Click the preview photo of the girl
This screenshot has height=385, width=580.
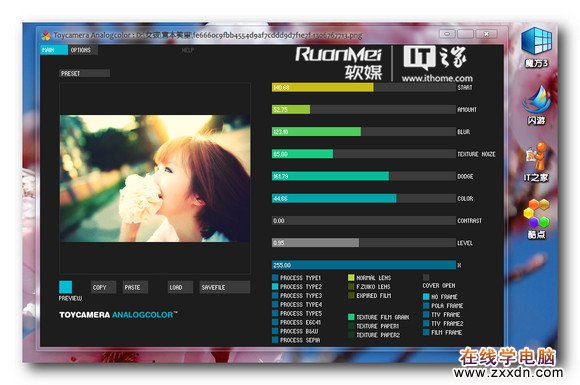pos(155,179)
